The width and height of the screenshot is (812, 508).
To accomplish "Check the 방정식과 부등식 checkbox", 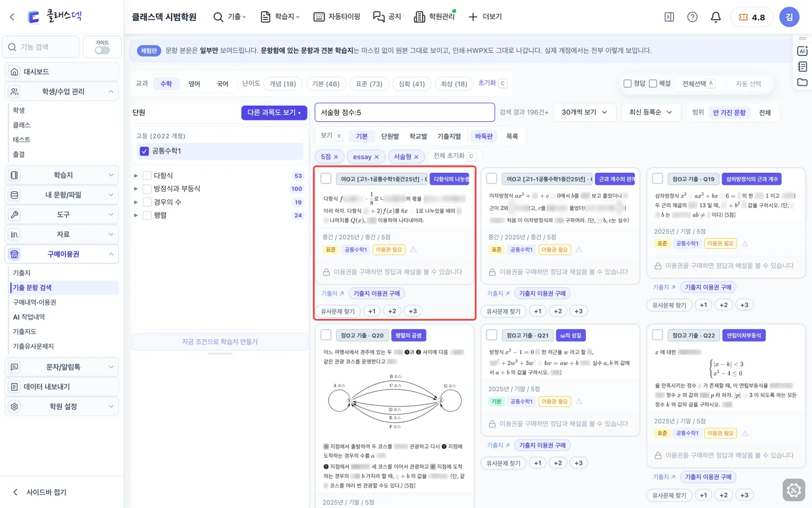I will 147,188.
